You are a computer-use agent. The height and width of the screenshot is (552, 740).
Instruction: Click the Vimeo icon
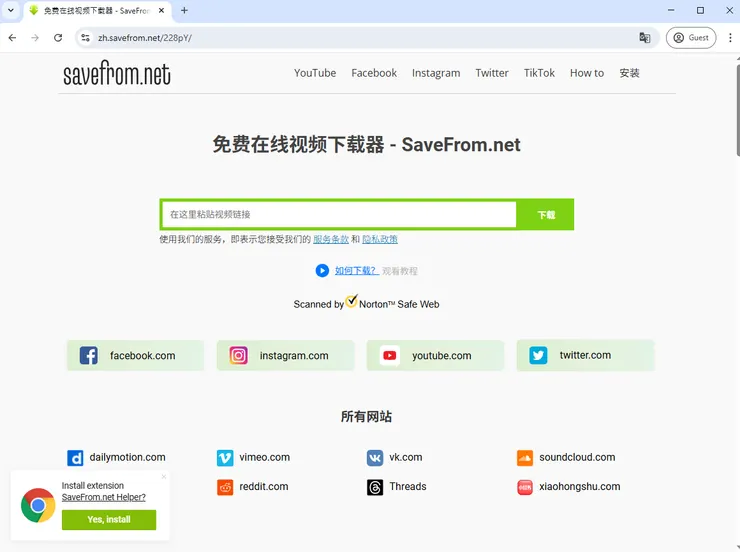point(225,458)
